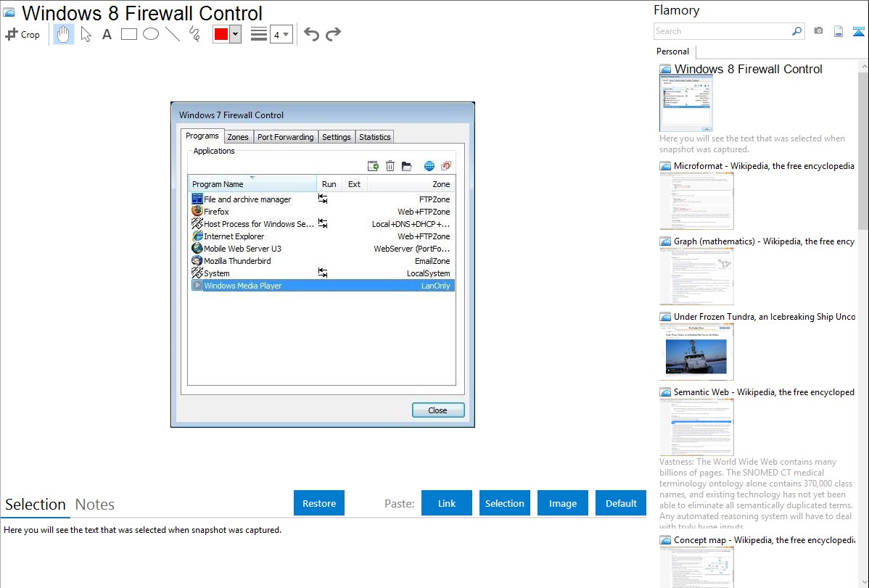Click the Web+FTPZone value for Firefox

pyautogui.click(x=424, y=212)
